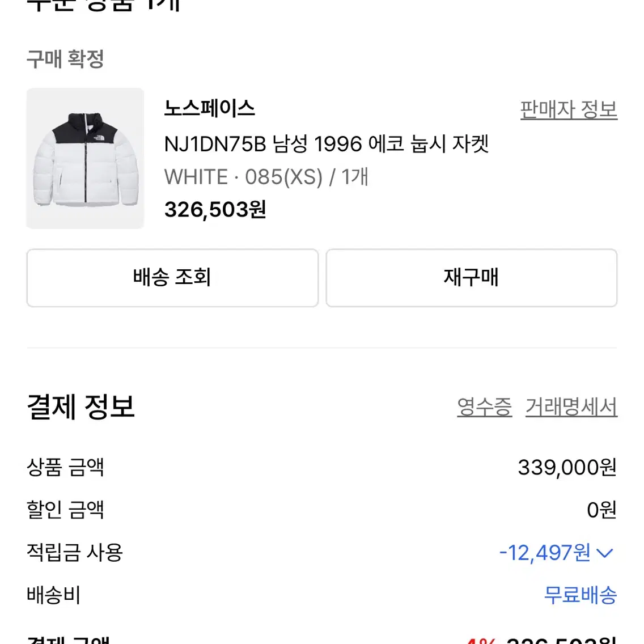
Task: Open the 거래명세서 transaction statement link
Action: tap(570, 407)
